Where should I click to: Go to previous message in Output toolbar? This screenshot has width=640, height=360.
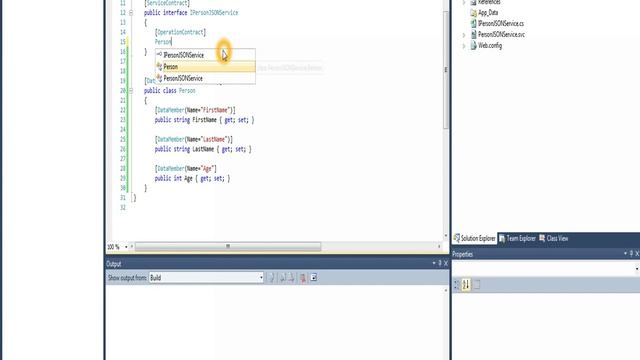[x=282, y=278]
